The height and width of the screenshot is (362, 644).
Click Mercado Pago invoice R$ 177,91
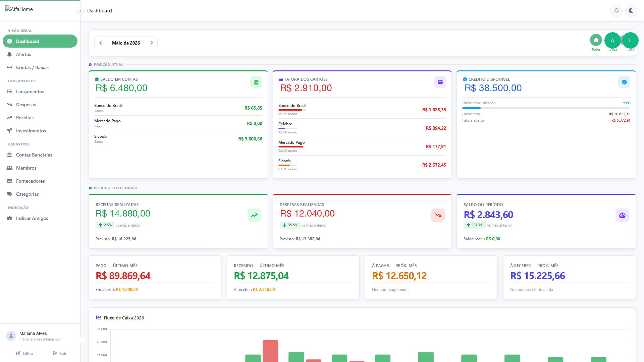(x=436, y=146)
